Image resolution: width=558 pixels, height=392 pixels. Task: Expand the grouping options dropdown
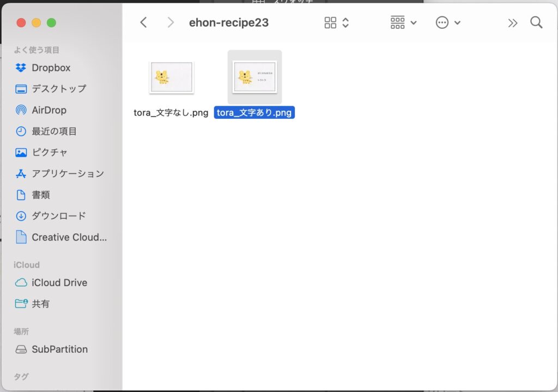point(403,22)
